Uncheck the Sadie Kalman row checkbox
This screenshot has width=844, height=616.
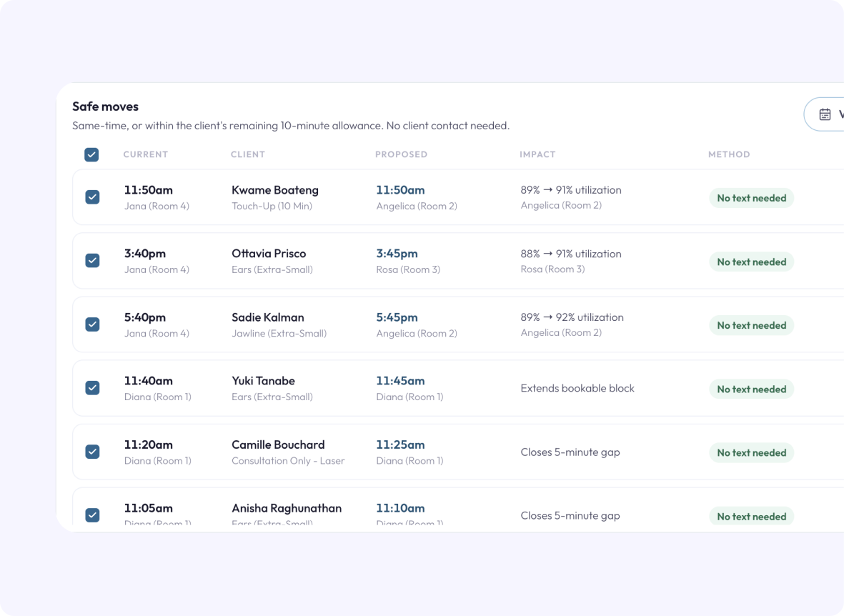[93, 324]
